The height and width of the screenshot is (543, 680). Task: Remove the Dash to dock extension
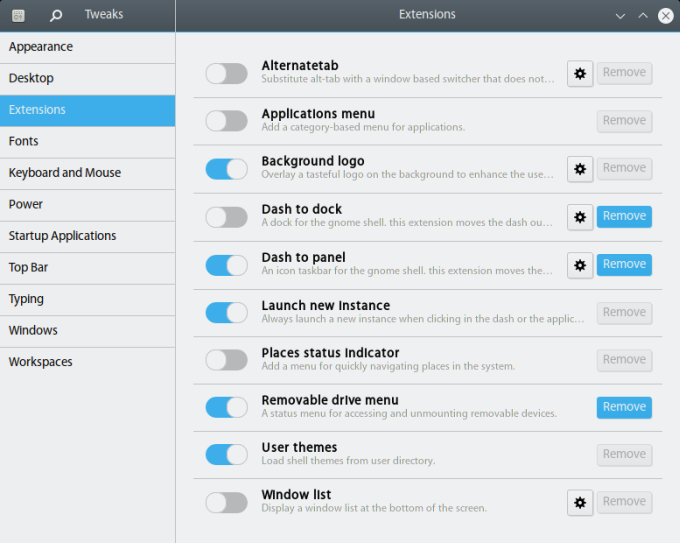click(624, 216)
